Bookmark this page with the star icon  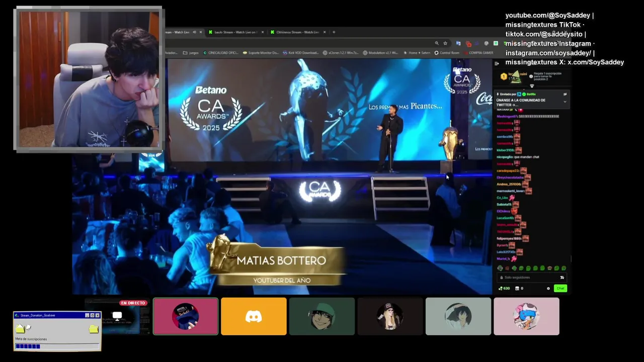click(445, 43)
